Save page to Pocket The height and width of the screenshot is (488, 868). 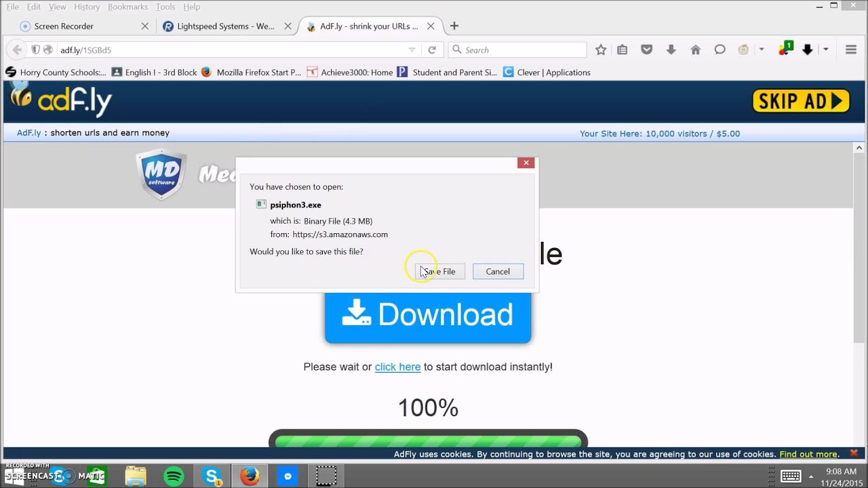click(647, 49)
